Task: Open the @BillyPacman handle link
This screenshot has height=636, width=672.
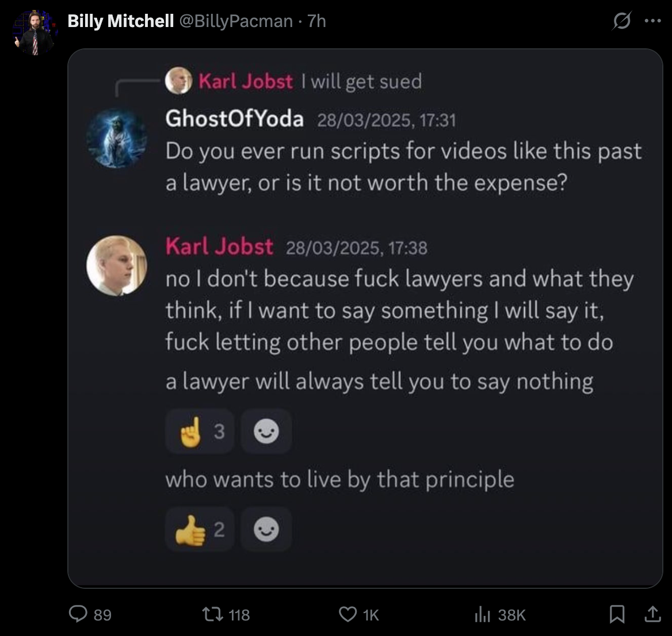Action: [236, 21]
